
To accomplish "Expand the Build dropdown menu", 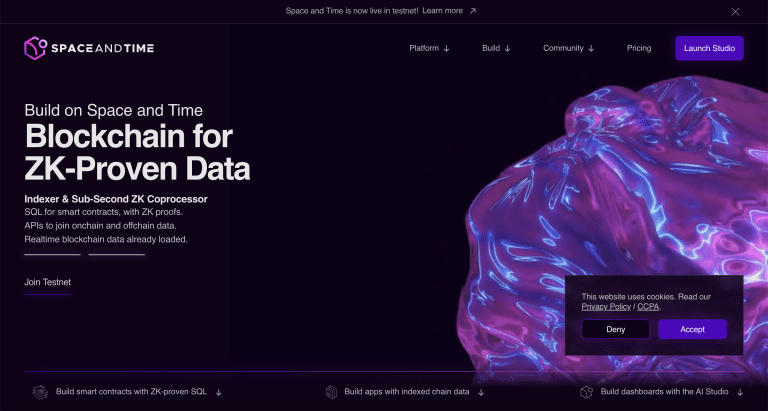I will [496, 48].
